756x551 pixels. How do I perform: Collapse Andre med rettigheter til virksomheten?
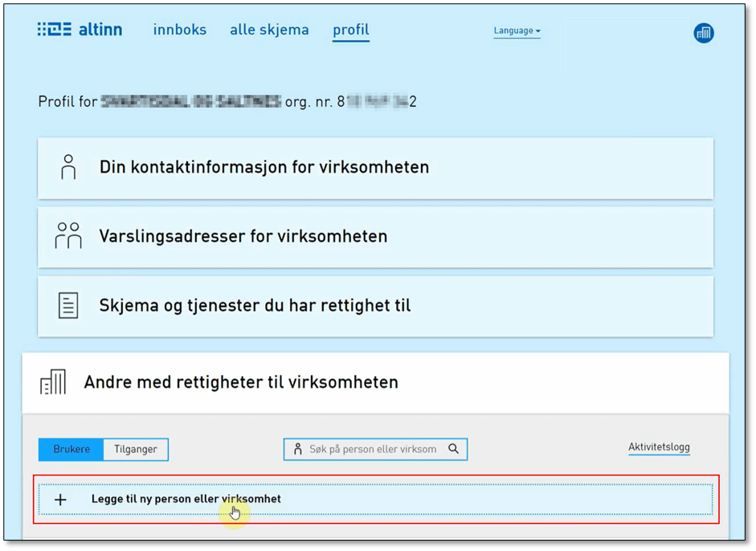(x=241, y=382)
